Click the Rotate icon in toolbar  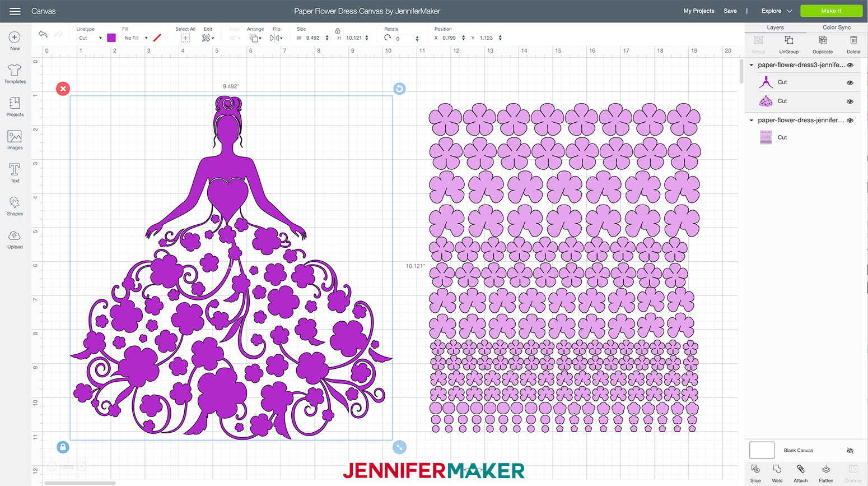click(388, 38)
